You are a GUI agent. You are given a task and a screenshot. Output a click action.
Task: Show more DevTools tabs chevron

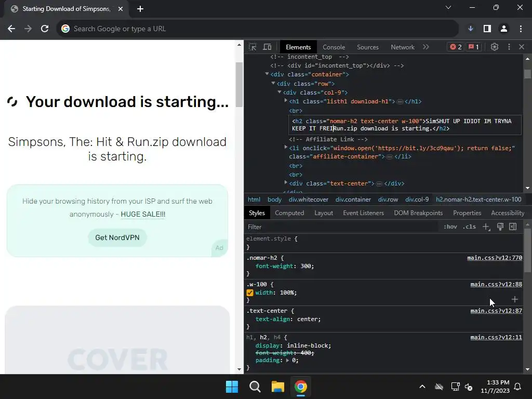point(426,47)
